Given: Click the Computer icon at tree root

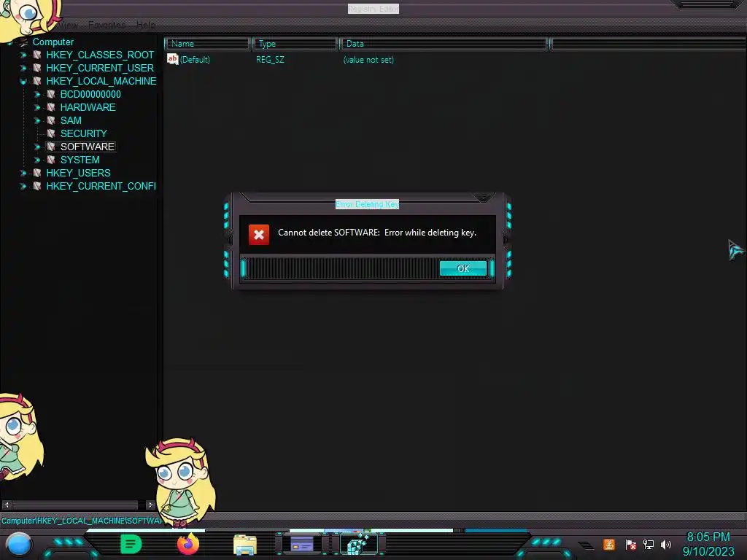Looking at the screenshot, I should 23,42.
